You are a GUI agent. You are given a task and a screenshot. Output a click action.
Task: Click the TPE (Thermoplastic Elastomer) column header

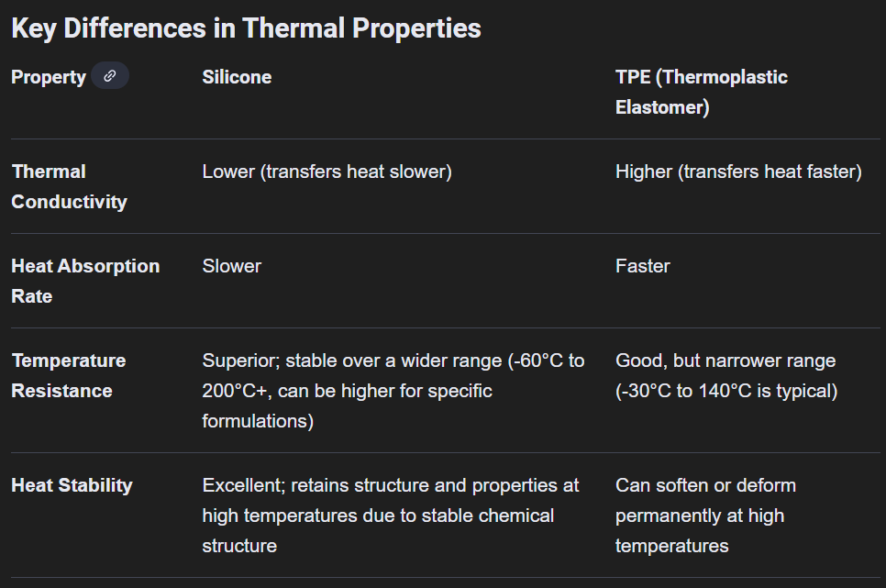[701, 92]
